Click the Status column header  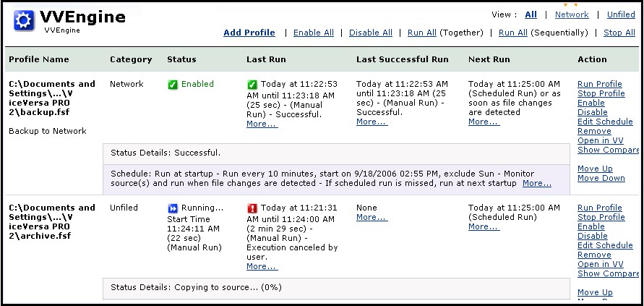(x=181, y=59)
